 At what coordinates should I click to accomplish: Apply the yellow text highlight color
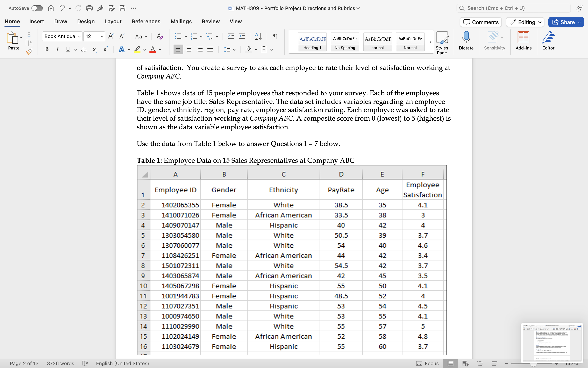[x=137, y=50]
